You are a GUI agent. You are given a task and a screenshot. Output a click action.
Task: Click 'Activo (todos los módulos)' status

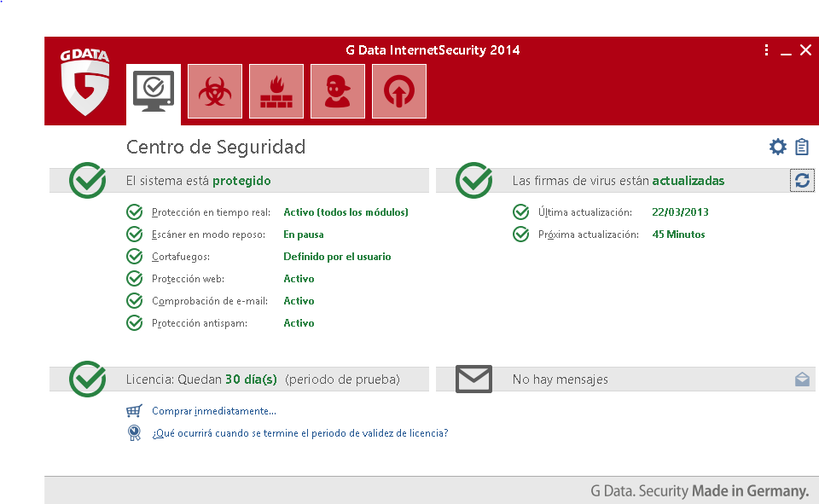[x=346, y=212]
